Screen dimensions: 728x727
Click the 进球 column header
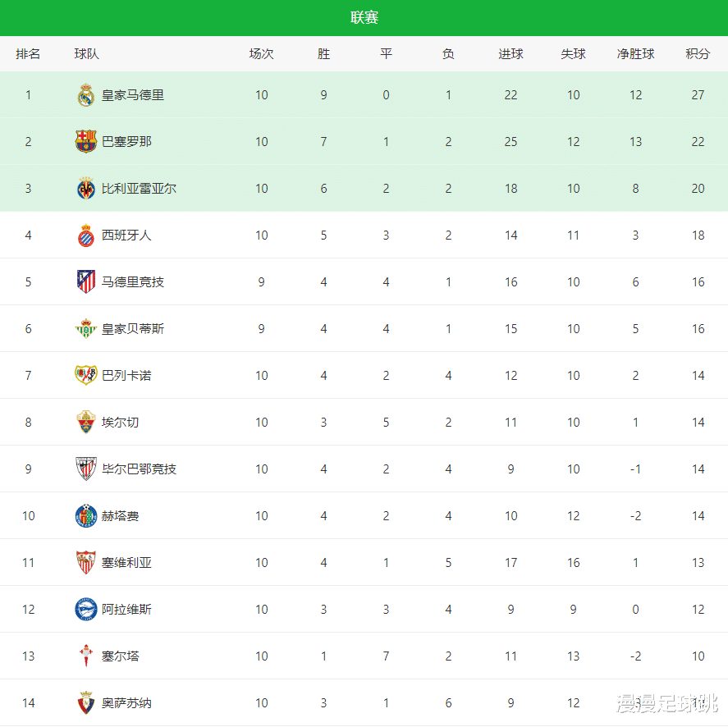click(511, 54)
